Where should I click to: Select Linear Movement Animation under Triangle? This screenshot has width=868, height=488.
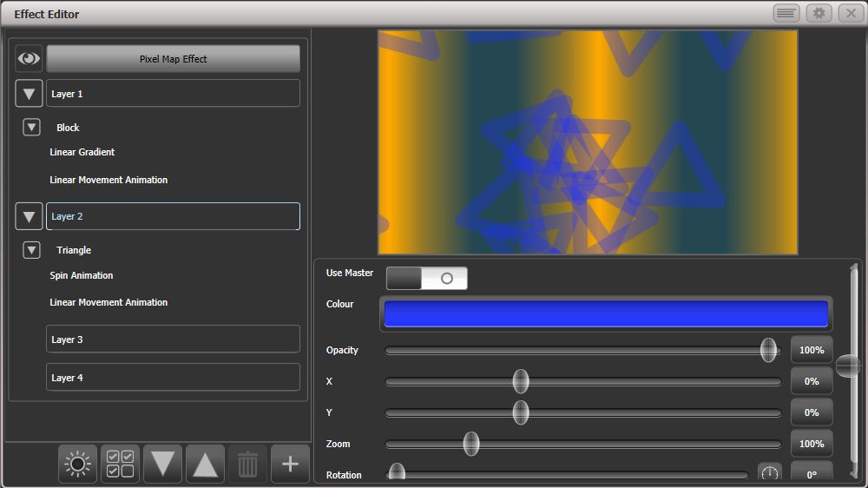coord(108,302)
